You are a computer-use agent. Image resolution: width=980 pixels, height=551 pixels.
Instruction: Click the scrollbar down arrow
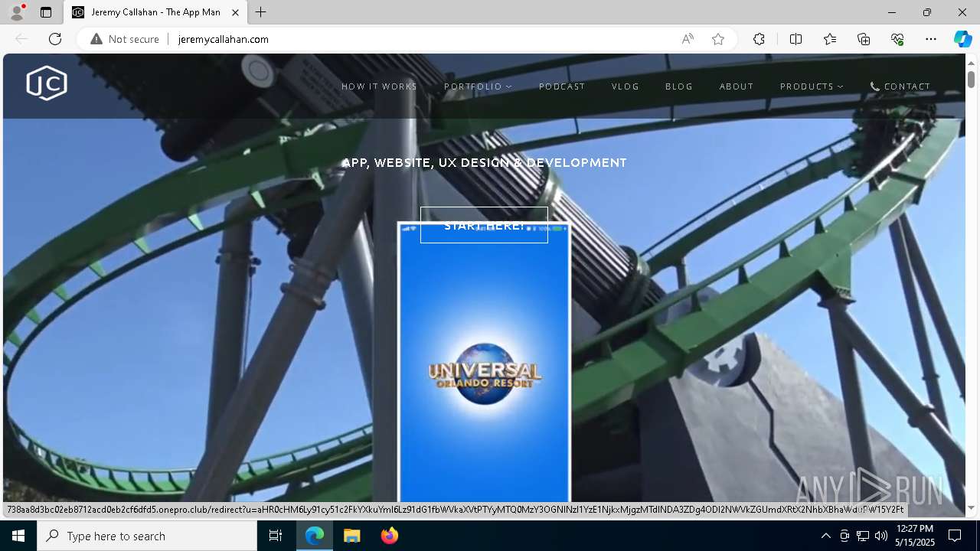point(971,507)
